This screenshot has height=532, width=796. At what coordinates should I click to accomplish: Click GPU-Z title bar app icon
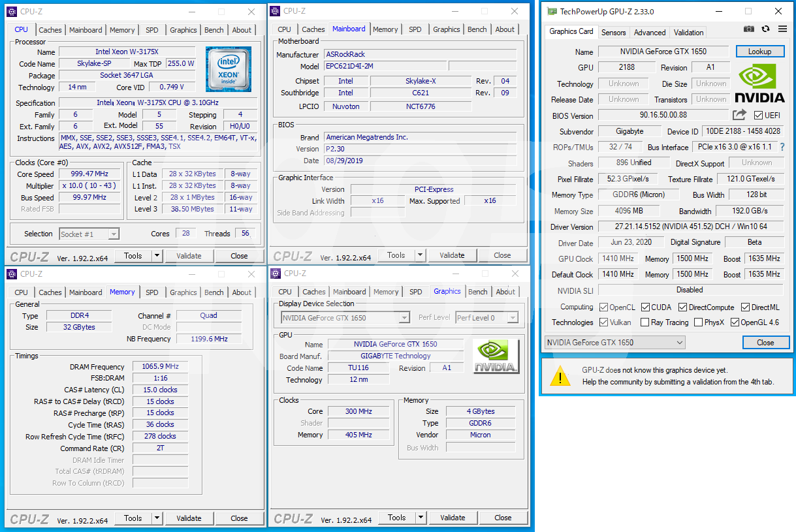(x=552, y=11)
